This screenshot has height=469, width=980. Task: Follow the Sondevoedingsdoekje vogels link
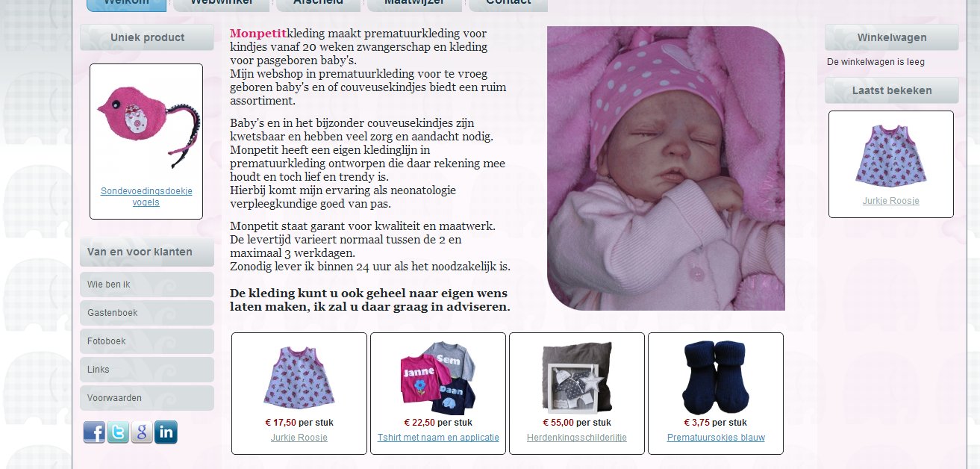tap(146, 196)
